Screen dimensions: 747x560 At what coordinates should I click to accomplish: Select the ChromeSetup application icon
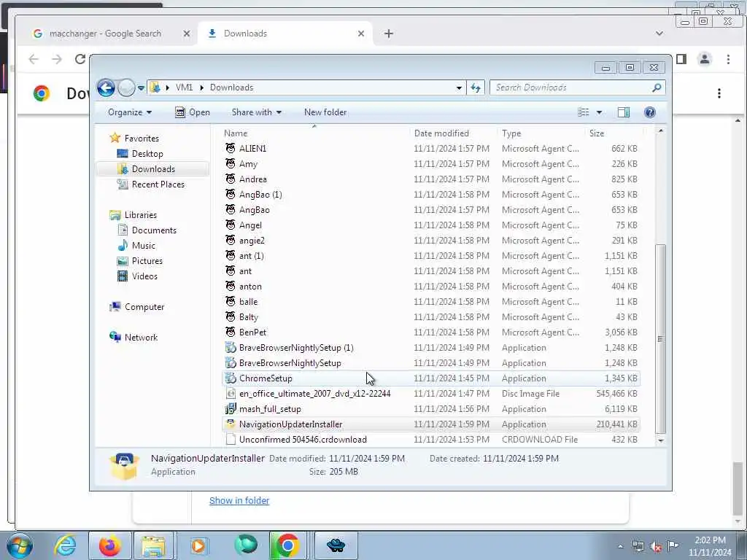coord(231,378)
